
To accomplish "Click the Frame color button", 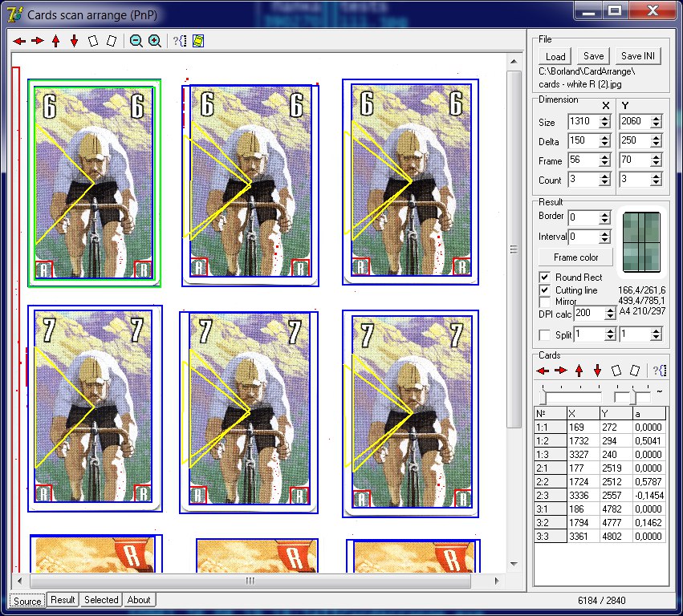I will tap(575, 257).
